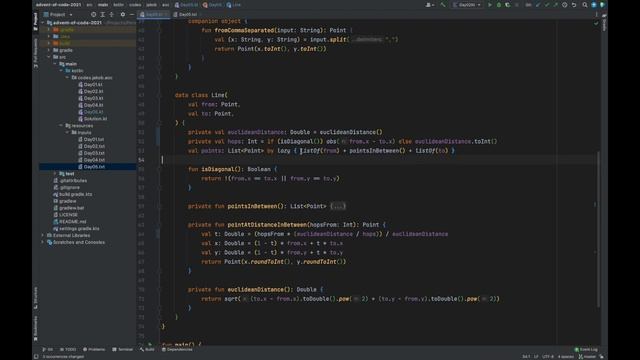Open the Git tool window tab

pyautogui.click(x=48, y=349)
